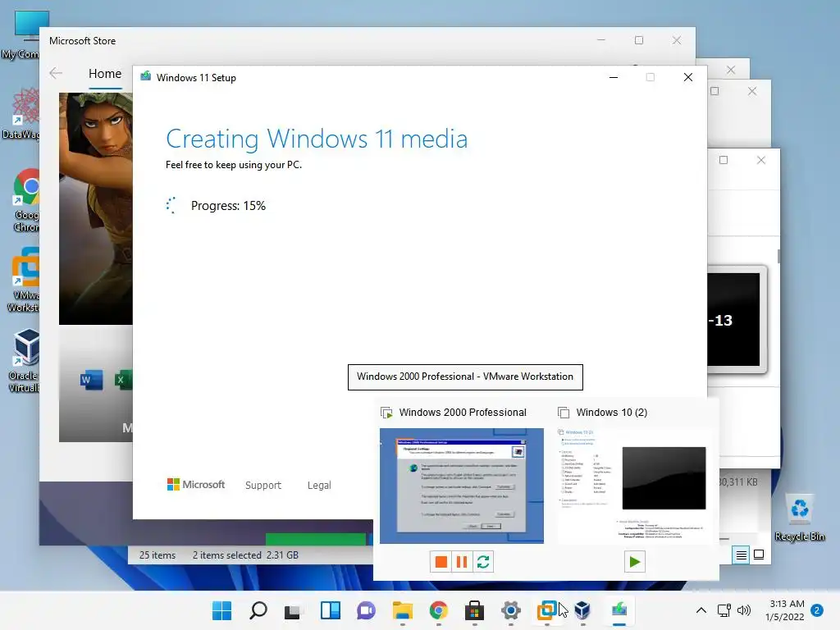Click the Microsoft logo in Setup

click(196, 485)
